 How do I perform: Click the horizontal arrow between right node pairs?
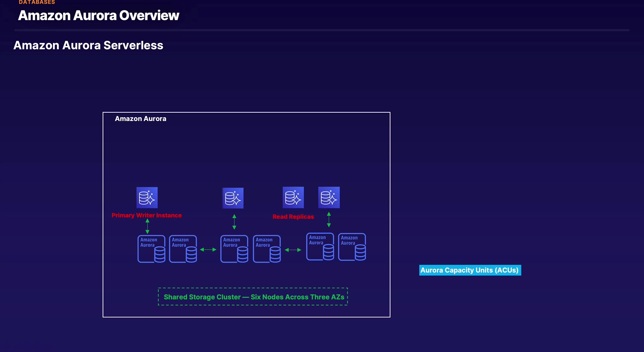pyautogui.click(x=293, y=250)
